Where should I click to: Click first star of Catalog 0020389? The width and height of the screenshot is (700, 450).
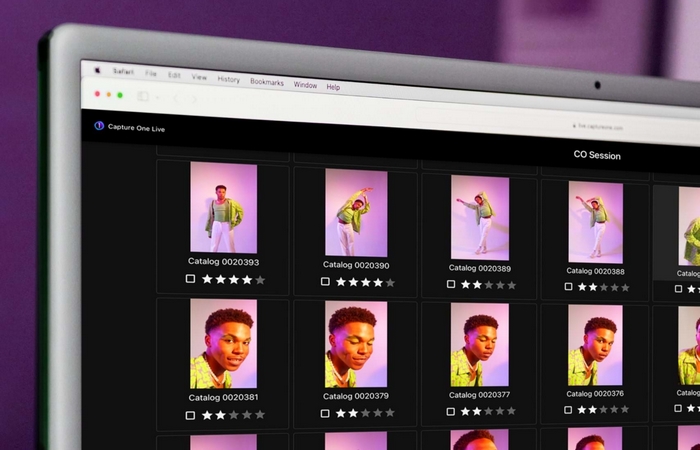466,284
